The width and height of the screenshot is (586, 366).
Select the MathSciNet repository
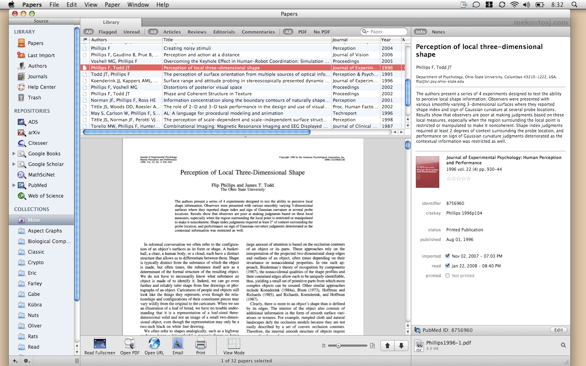tap(36, 175)
